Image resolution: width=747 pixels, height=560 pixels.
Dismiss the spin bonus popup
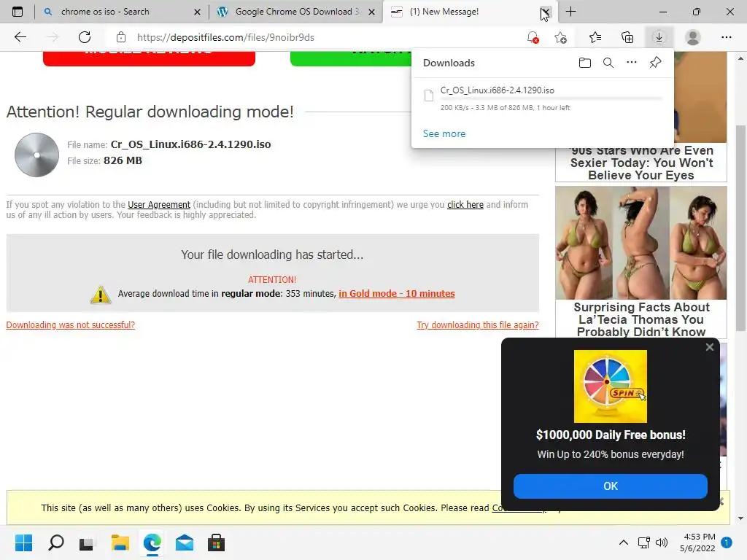(x=709, y=347)
